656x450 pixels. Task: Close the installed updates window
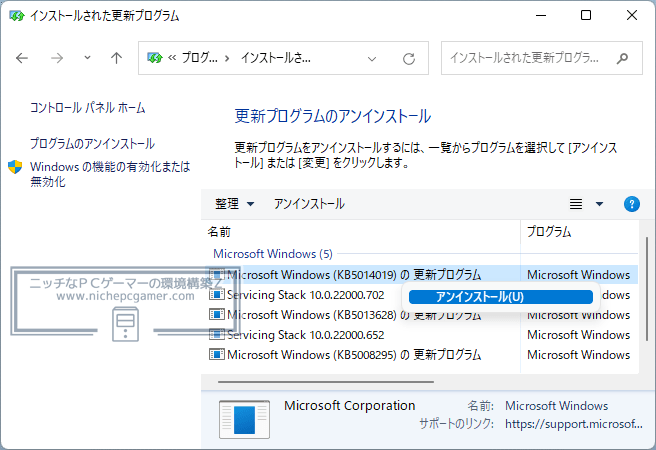[632, 15]
